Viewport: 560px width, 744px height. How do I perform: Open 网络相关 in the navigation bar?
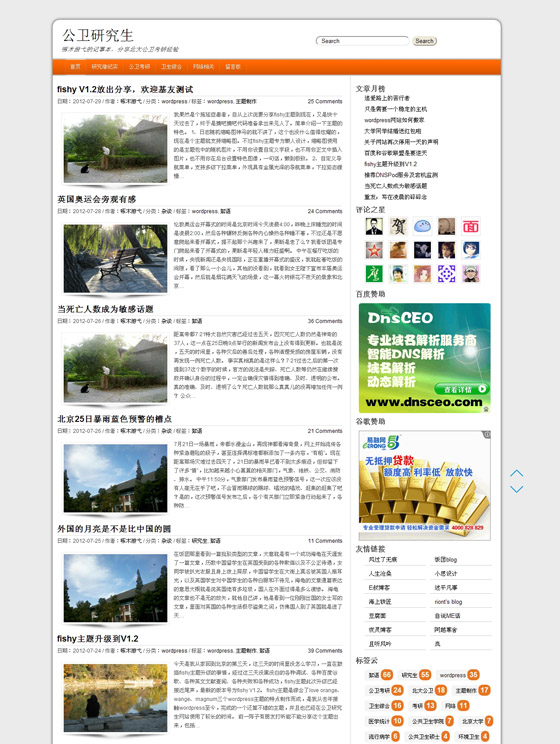point(203,67)
